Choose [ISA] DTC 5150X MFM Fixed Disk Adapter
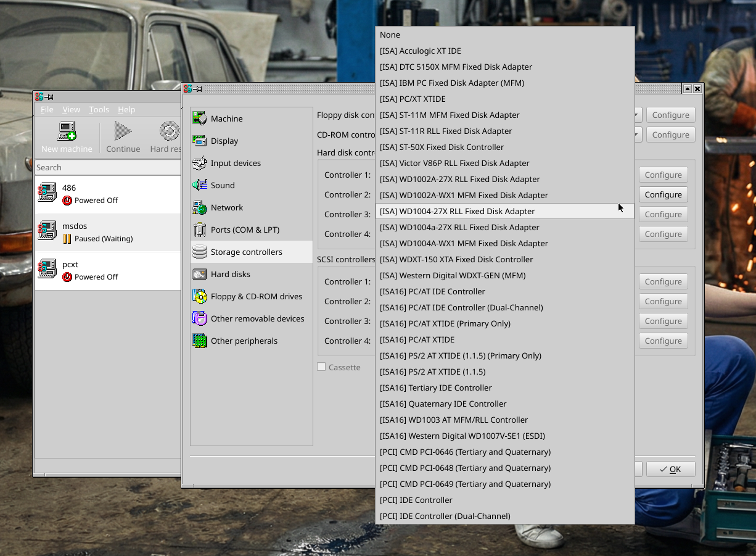Viewport: 756px width, 556px height. tap(505, 67)
